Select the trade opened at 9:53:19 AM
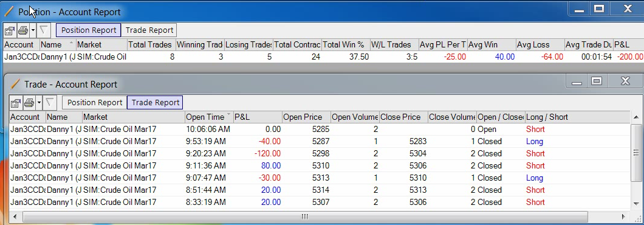Screen dimensions: 644x225 (x=320, y=142)
